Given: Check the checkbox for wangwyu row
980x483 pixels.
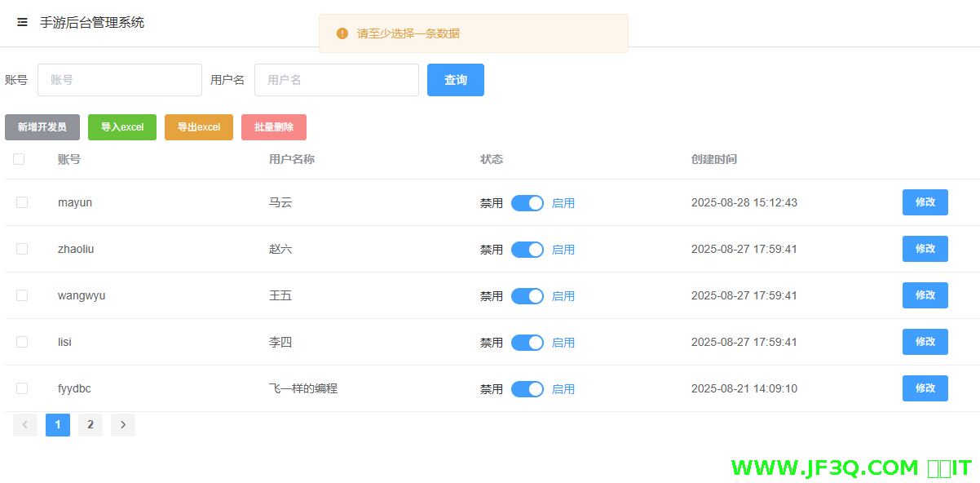Looking at the screenshot, I should pyautogui.click(x=21, y=295).
